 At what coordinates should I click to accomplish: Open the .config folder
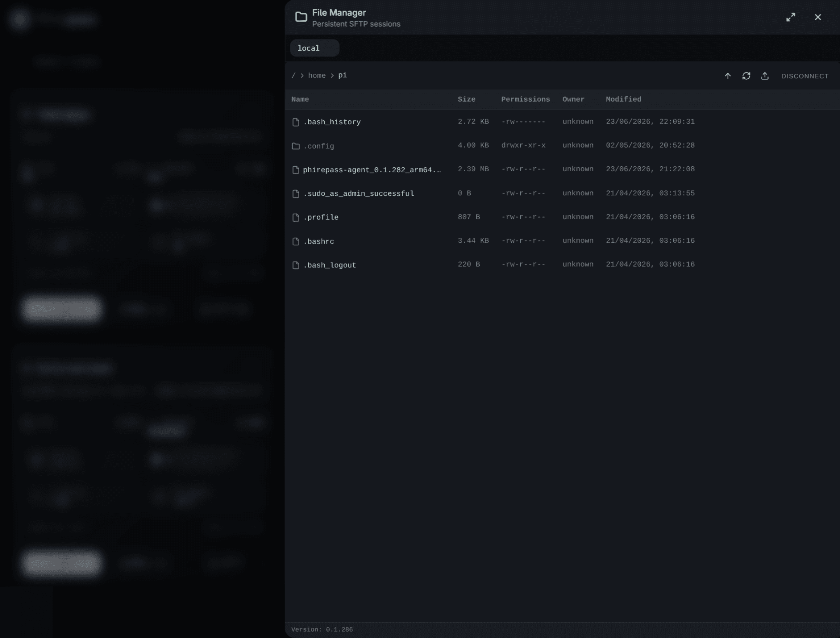(x=318, y=146)
